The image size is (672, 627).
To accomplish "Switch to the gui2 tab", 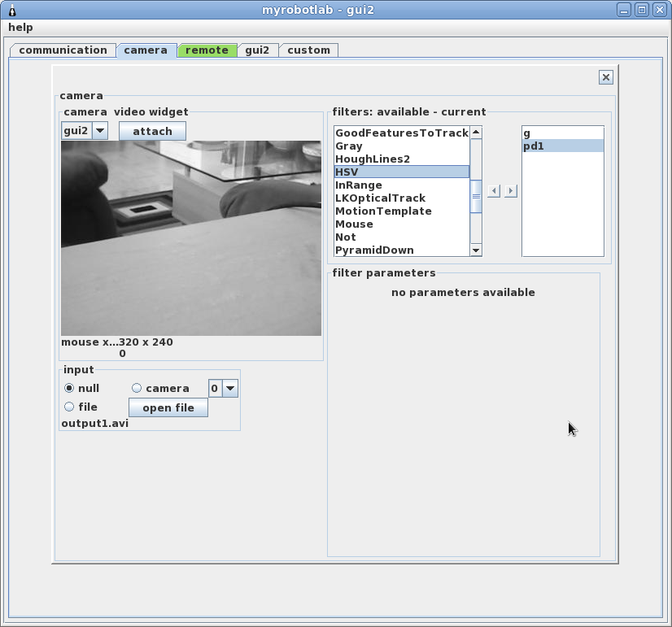I will (x=257, y=50).
